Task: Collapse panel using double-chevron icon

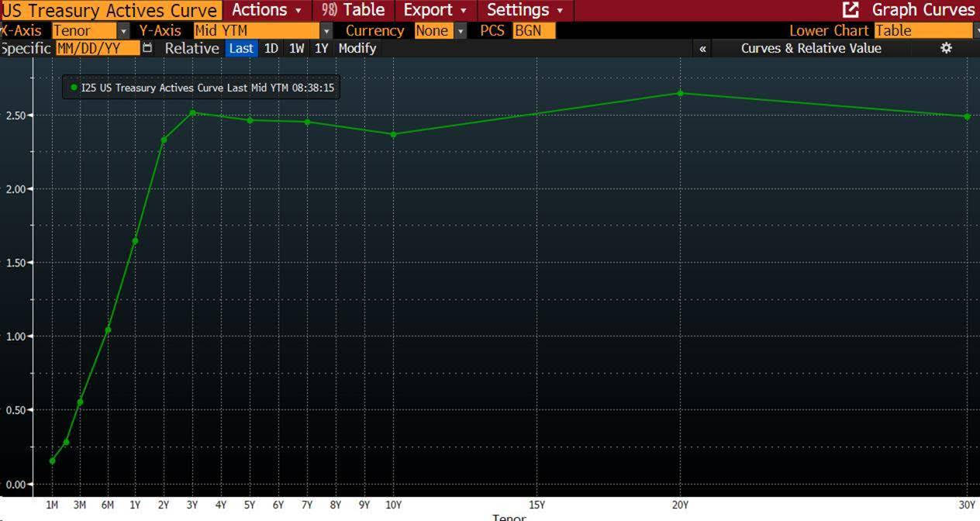Action: click(702, 48)
